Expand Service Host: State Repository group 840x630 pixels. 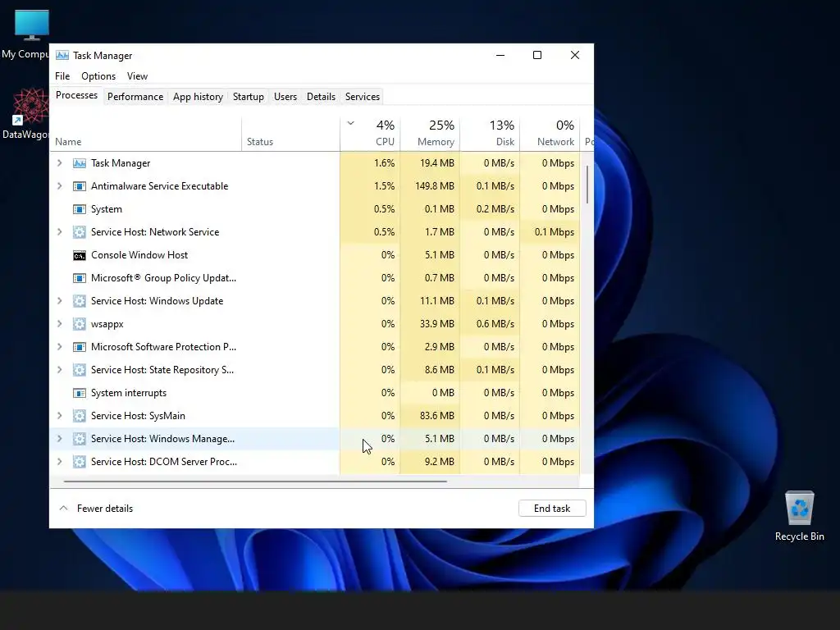59,370
